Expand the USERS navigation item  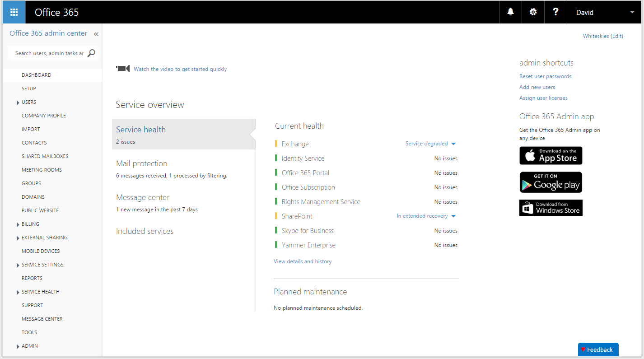pyautogui.click(x=18, y=103)
